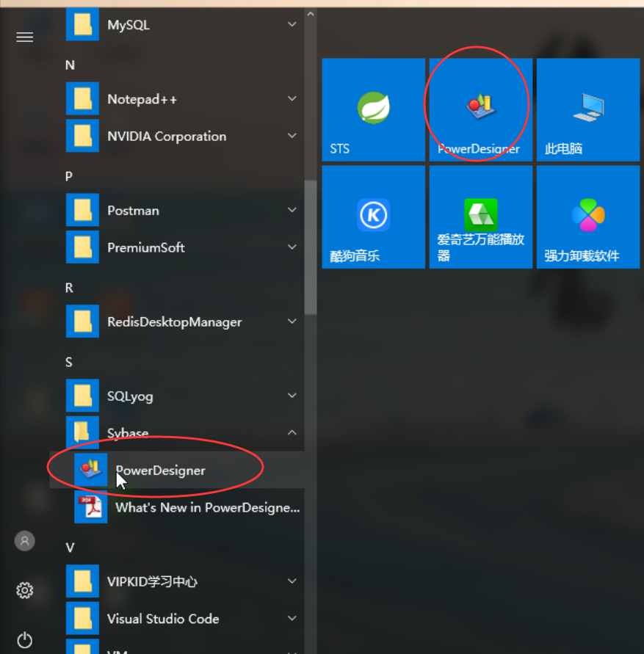
Task: Click the RedisDesktopManager folder icon
Action: 82,321
